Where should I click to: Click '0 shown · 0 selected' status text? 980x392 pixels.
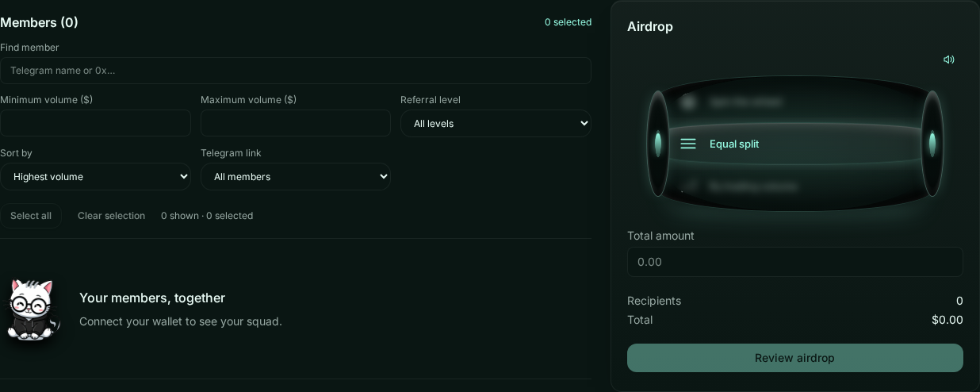click(207, 216)
